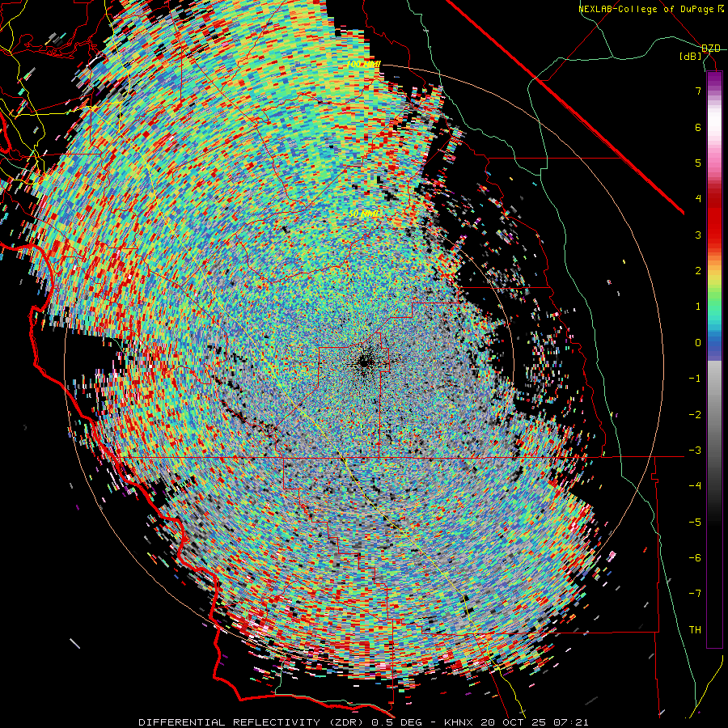Click the -1 value on the dB scale

click(x=695, y=379)
